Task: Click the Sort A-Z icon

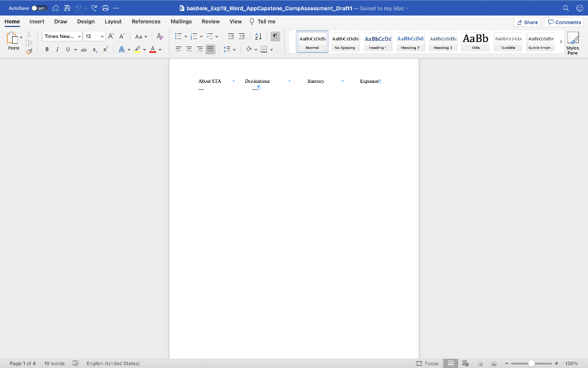Action: 258,36
